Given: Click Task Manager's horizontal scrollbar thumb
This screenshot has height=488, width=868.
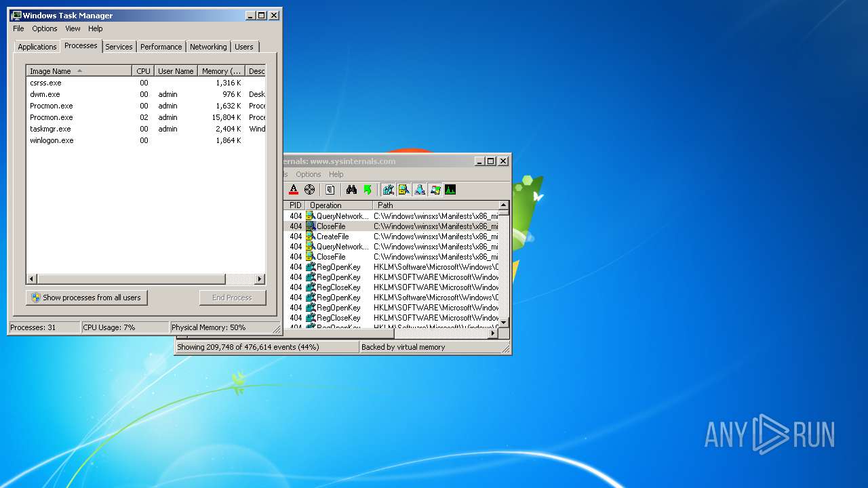Looking at the screenshot, I should click(x=131, y=279).
